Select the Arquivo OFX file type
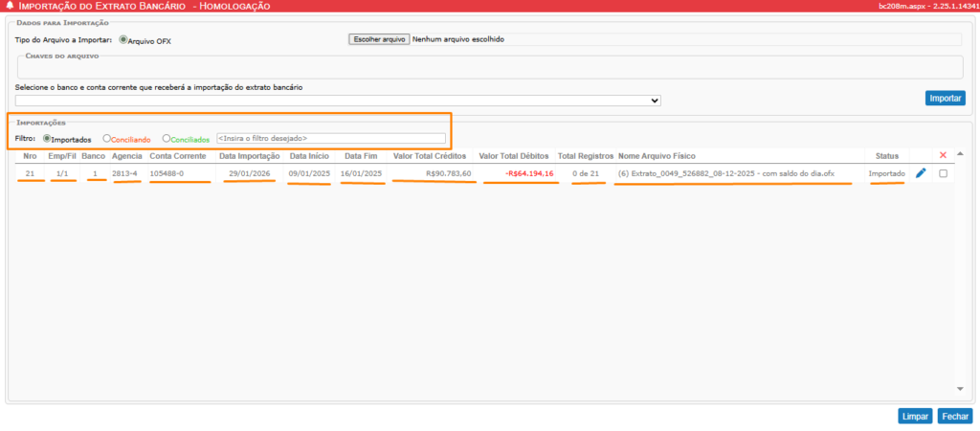This screenshot has height=431, width=980. pos(122,40)
